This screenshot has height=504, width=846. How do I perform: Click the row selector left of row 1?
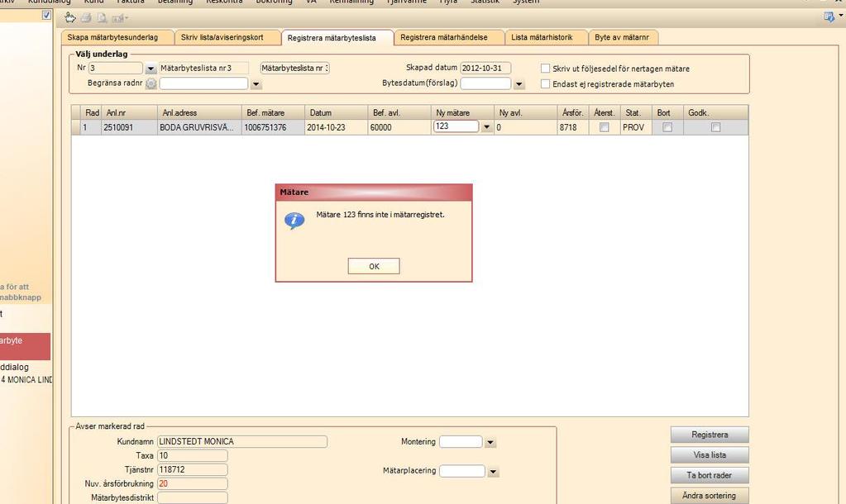[x=75, y=128]
